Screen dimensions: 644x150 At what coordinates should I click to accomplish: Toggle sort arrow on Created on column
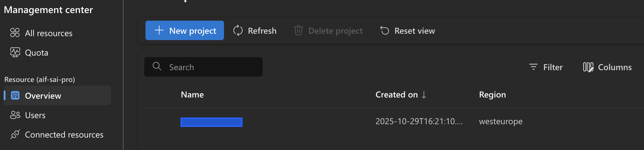(x=424, y=95)
